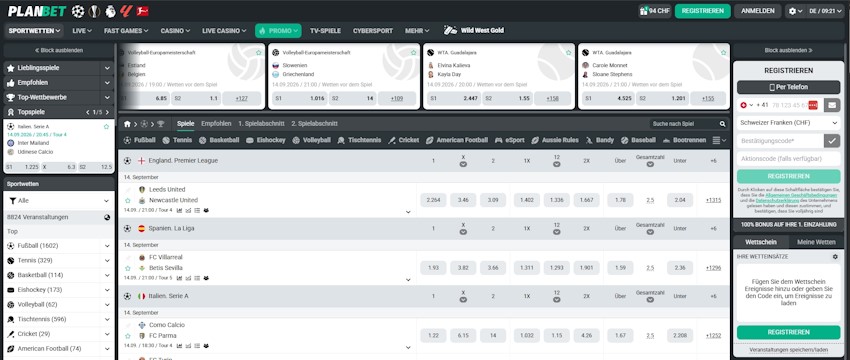Star the Slowenien vs Griechenland volleyball card
Image resolution: width=850 pixels, height=360 pixels.
pos(414,53)
